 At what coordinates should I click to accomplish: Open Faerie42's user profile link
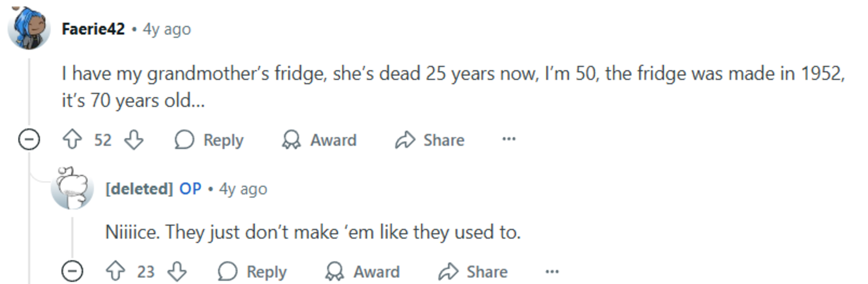[x=93, y=29]
